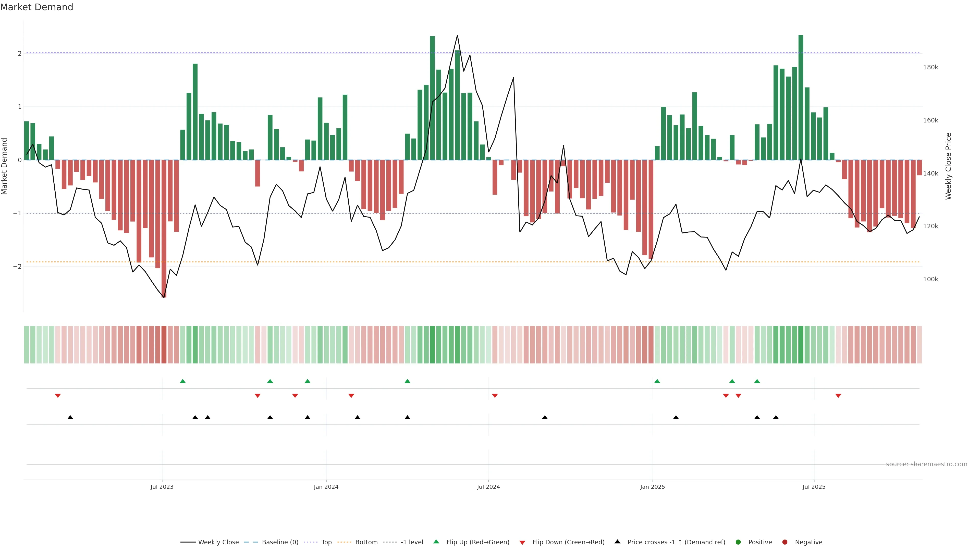Click the source: sharemaestro.com text

click(926, 464)
